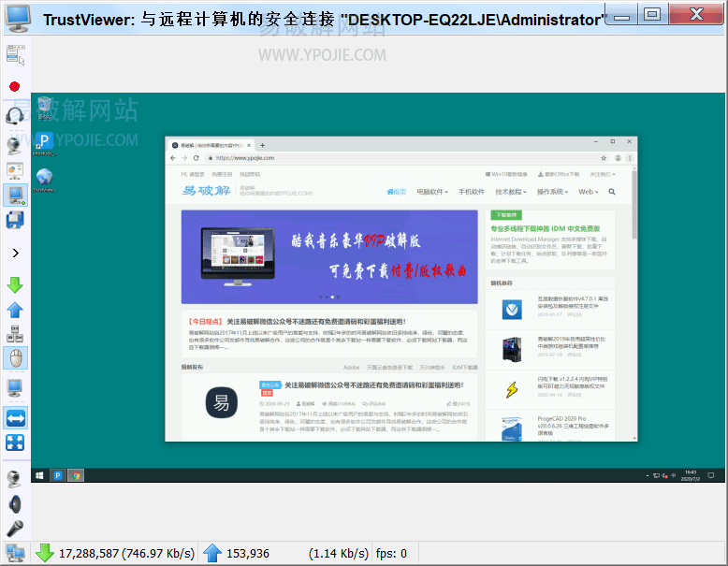Viewport: 728px width, 566px height.
Task: Click sent bytes value 153,936
Action: click(x=247, y=554)
